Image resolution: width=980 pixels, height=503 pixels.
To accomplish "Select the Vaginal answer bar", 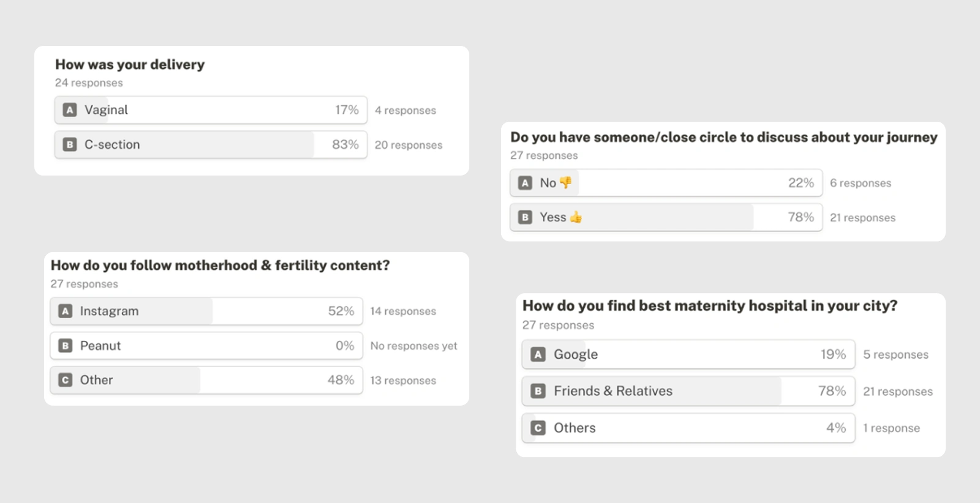I will 211,110.
